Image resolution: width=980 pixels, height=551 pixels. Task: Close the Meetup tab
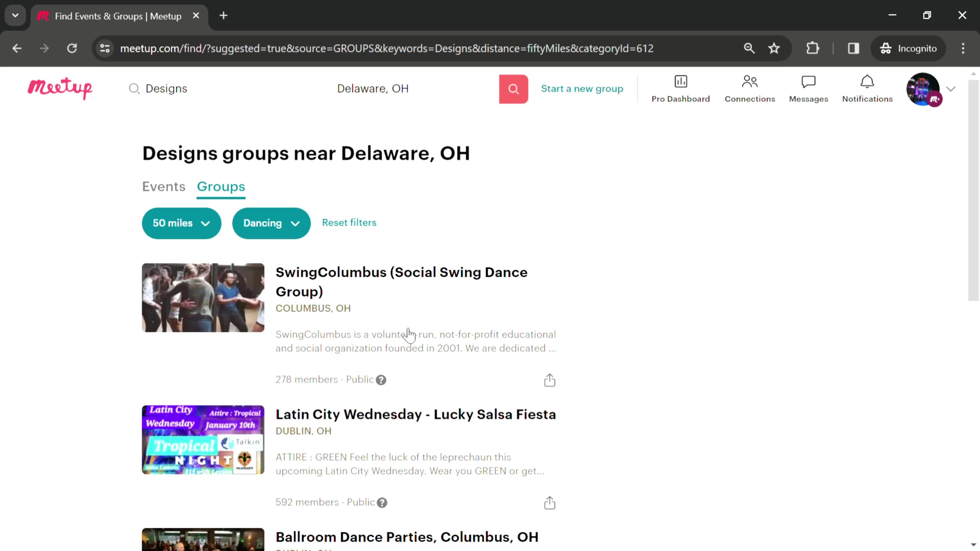[x=196, y=16]
